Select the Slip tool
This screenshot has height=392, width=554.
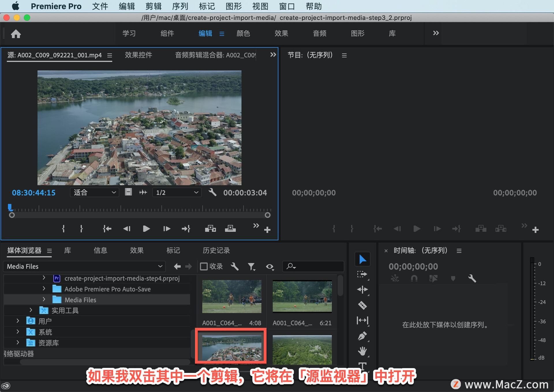(x=362, y=320)
